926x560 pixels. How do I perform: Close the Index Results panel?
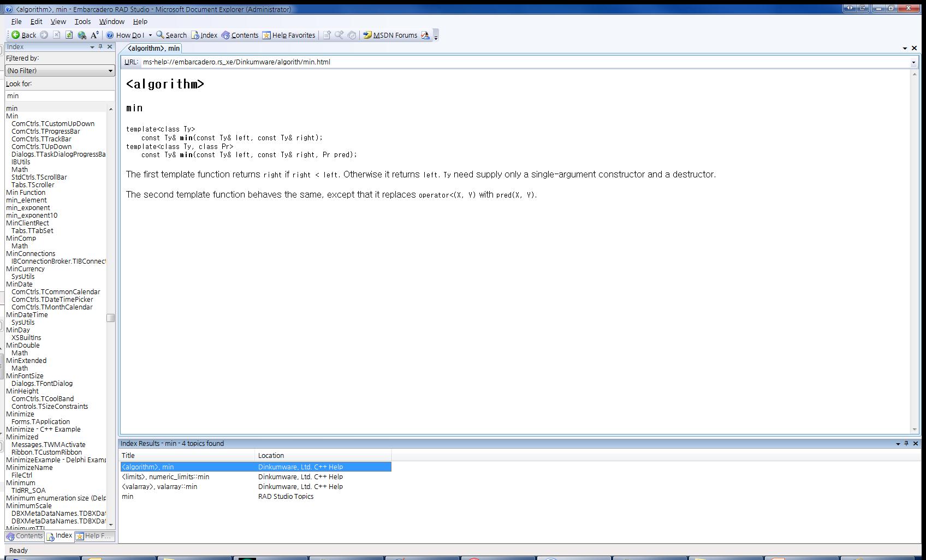[916, 444]
